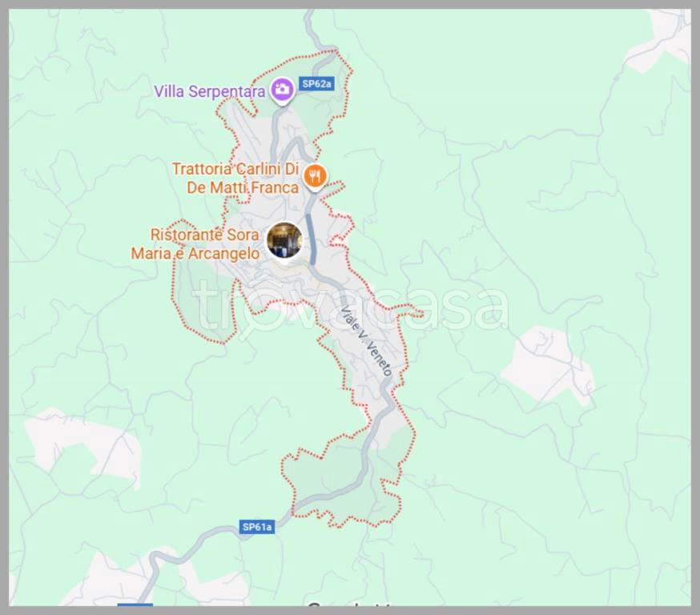Click the red dotted boundary's northern tip
700x615 pixels.
tap(337, 51)
